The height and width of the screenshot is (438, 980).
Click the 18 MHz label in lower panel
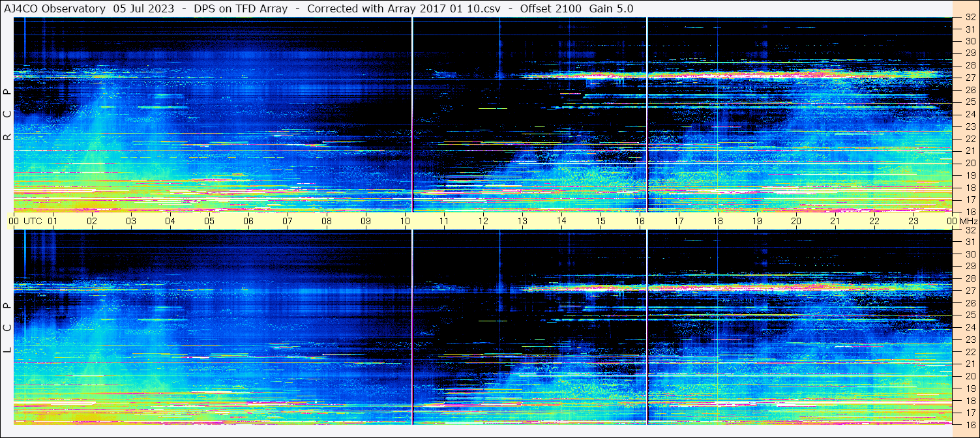click(x=970, y=400)
